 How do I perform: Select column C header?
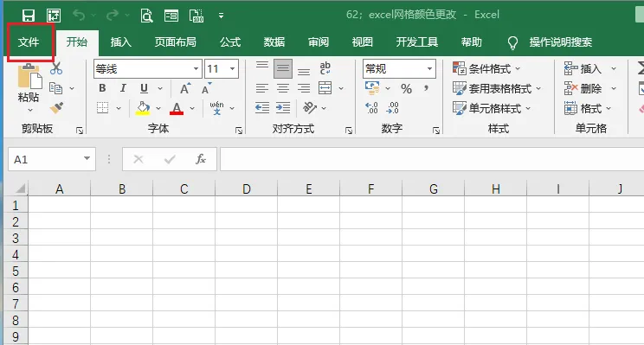coord(184,189)
